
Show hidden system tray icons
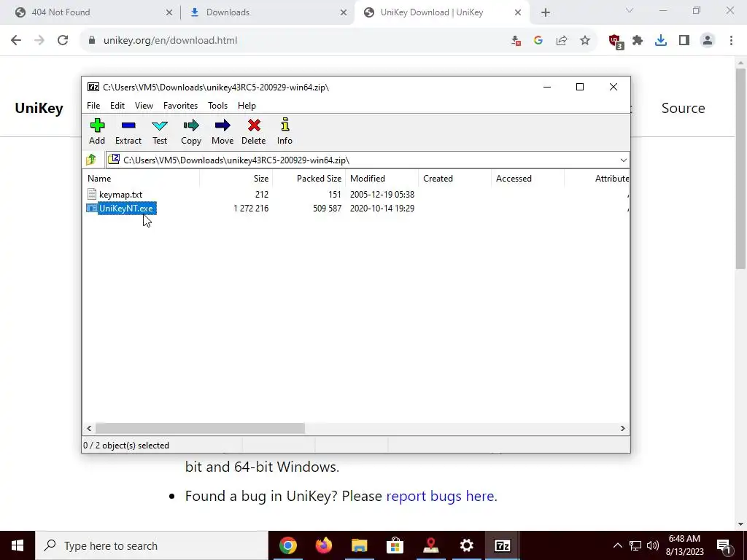point(617,545)
